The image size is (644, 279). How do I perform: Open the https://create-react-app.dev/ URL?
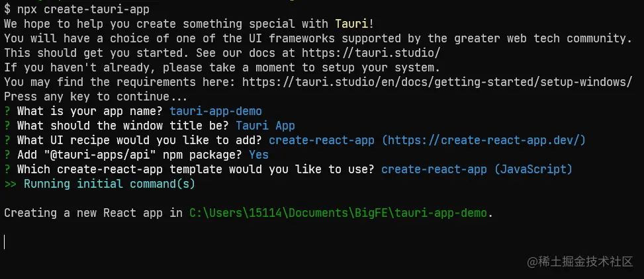click(483, 140)
